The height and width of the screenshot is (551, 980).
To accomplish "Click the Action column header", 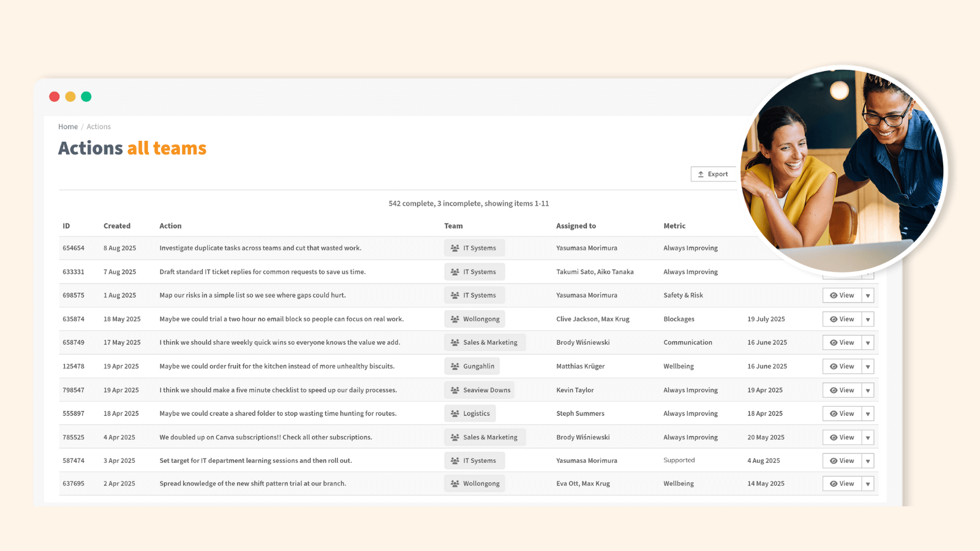I will click(x=170, y=226).
